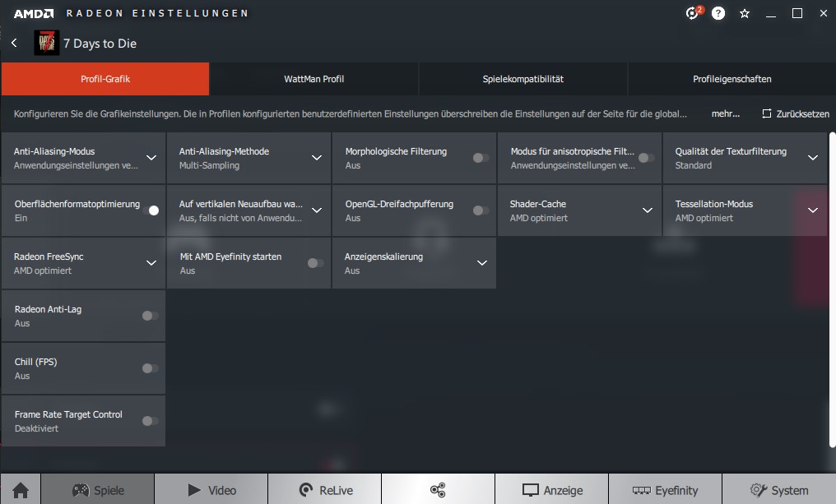Switch to the WattMan Profil tab
The width and height of the screenshot is (836, 504).
tap(314, 79)
